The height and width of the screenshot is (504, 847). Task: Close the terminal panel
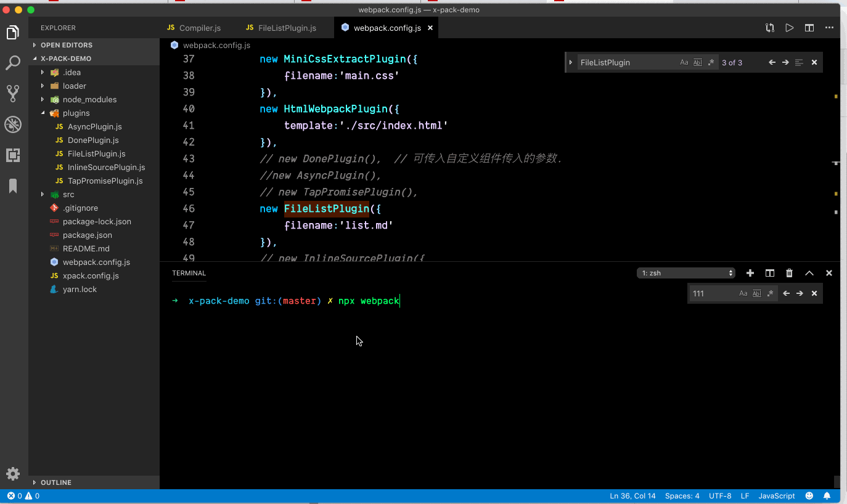pyautogui.click(x=829, y=273)
